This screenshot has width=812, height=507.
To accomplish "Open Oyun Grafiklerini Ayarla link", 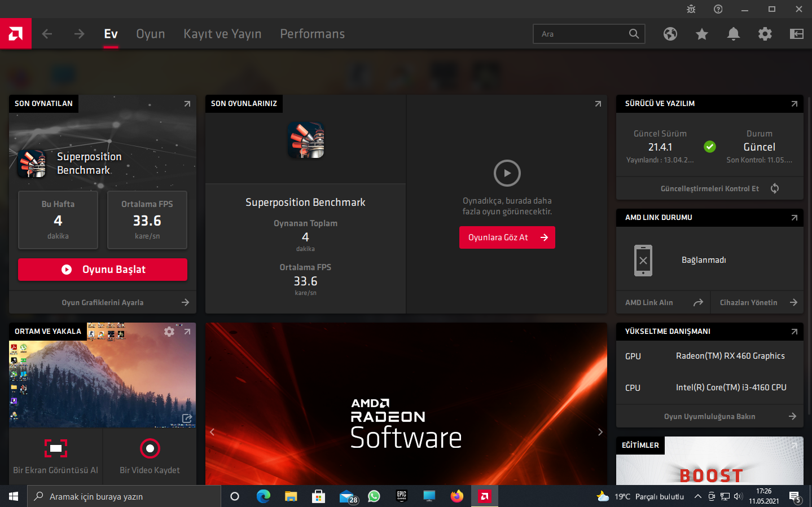I will point(103,302).
